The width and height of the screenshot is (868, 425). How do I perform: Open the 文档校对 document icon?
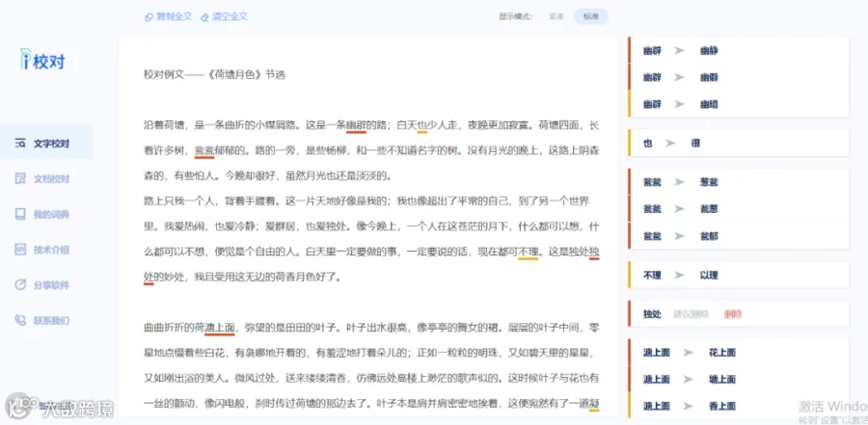20,178
